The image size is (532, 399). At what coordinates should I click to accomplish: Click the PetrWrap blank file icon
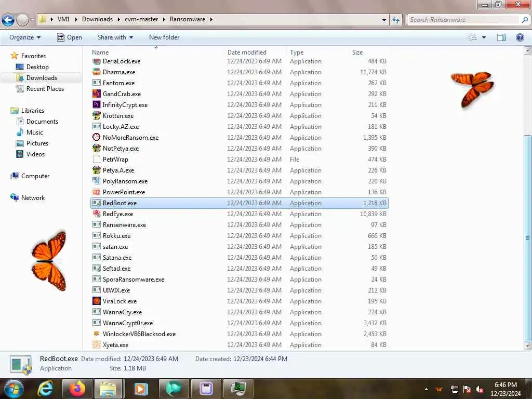pyautogui.click(x=97, y=159)
